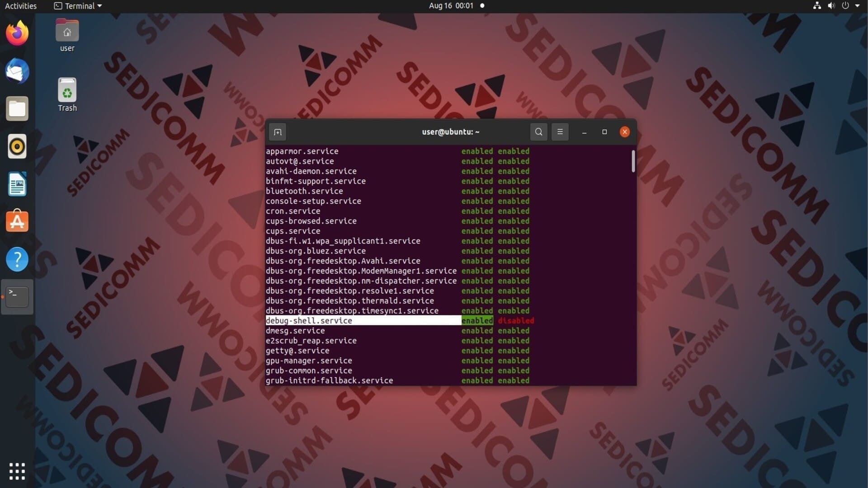Click dbus-org.freedesktop.resolve1.service entry
The width and height of the screenshot is (868, 488).
pos(350,291)
